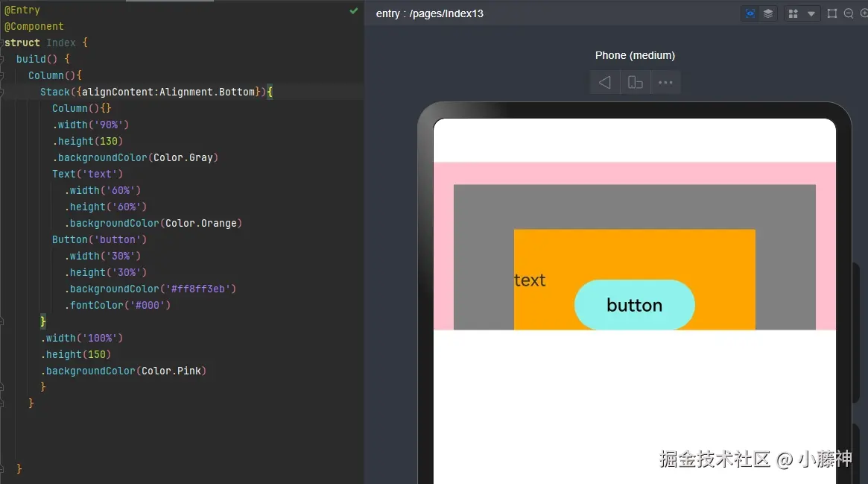Click the backgroundColor(Color.Pink) line
This screenshot has width=868, height=484.
pos(124,371)
